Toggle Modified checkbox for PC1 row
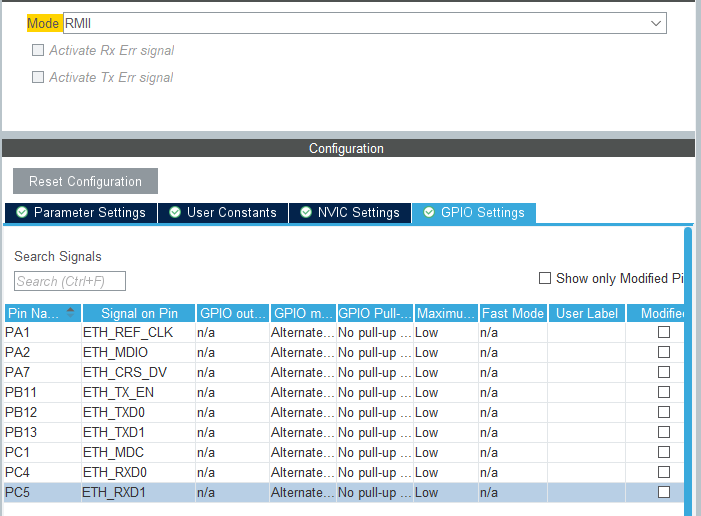The height and width of the screenshot is (516, 701). (664, 452)
